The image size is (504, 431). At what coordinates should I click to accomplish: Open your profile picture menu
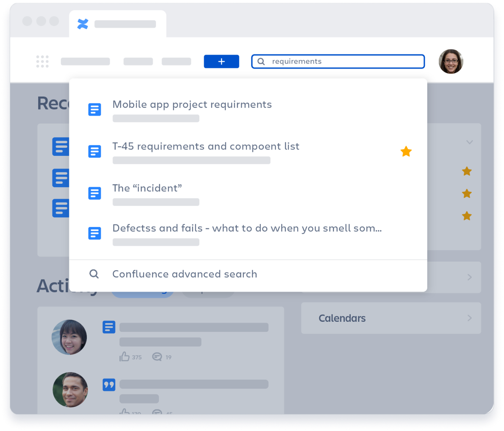pos(451,61)
